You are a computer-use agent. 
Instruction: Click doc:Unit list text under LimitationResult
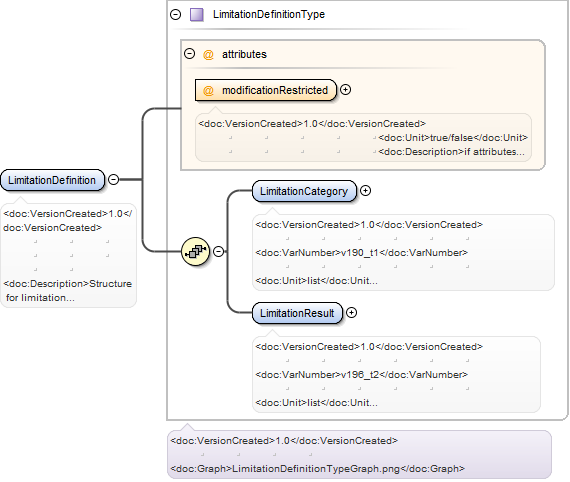coord(316,403)
